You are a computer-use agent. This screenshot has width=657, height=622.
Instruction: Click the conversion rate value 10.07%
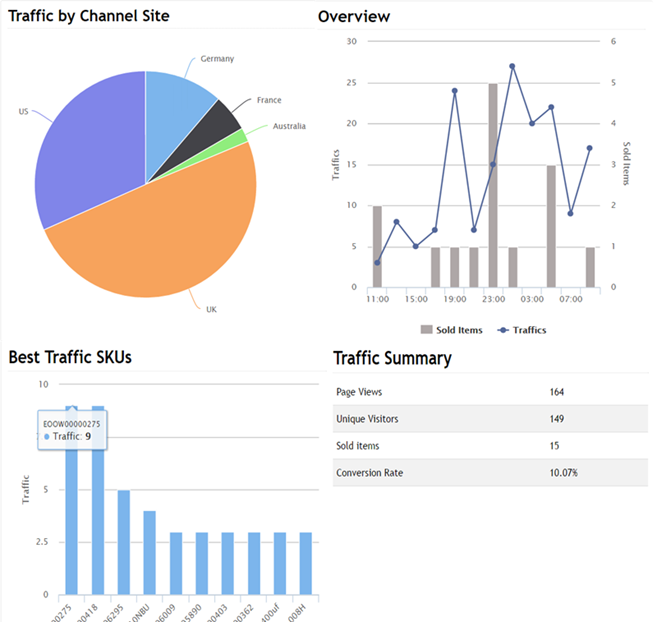(563, 472)
